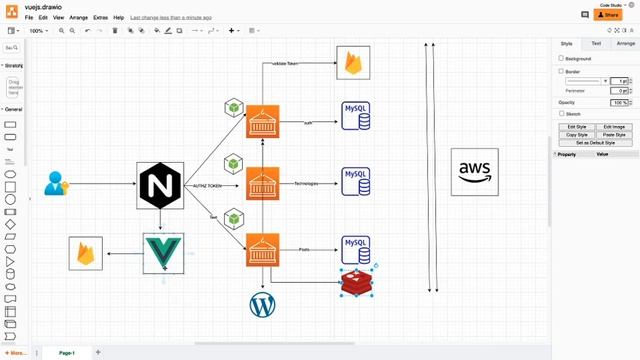Pick the cylinder shape from General palette
The width and height of the screenshot is (640, 360).
pos(10,274)
